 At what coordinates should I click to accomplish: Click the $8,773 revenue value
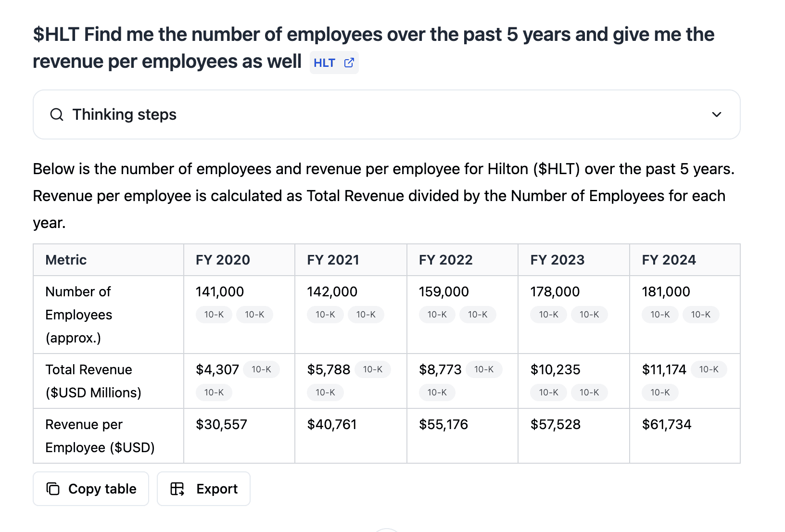(440, 369)
